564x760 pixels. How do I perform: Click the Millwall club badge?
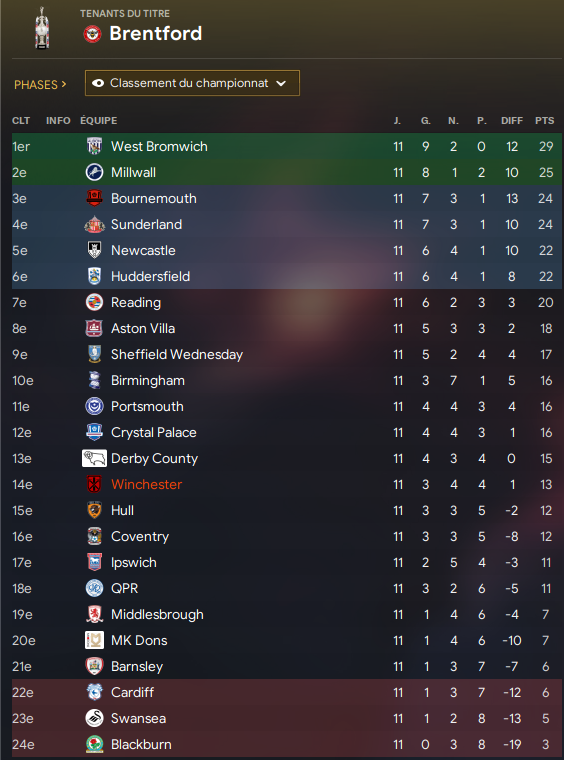tap(94, 173)
